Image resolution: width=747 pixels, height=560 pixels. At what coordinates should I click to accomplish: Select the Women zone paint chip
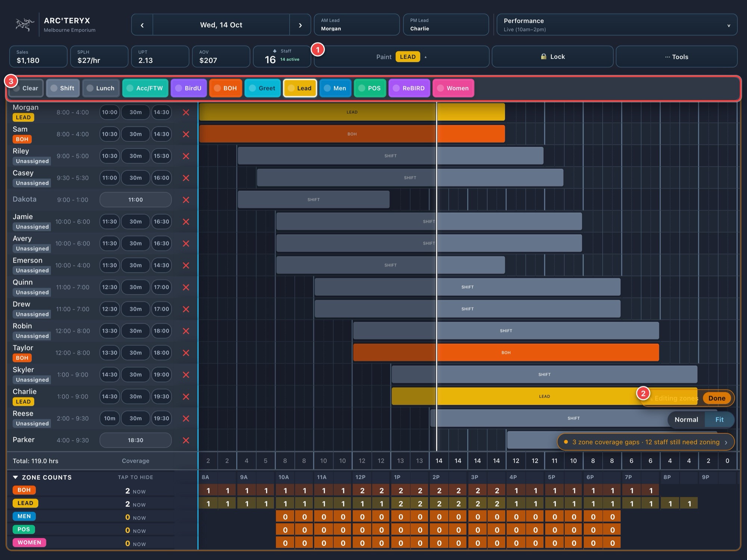(x=453, y=88)
